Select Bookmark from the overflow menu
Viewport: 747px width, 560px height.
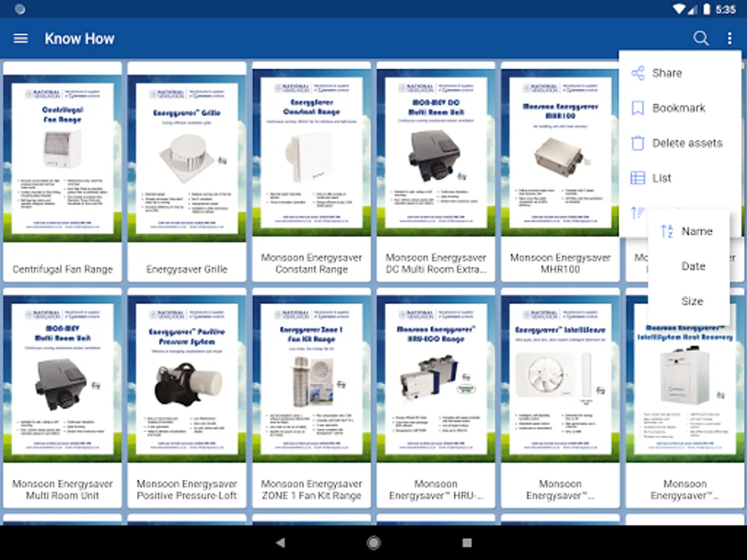tap(680, 108)
